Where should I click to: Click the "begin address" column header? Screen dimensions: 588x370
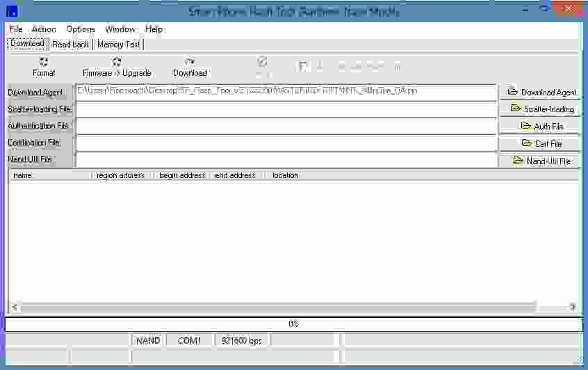[182, 175]
